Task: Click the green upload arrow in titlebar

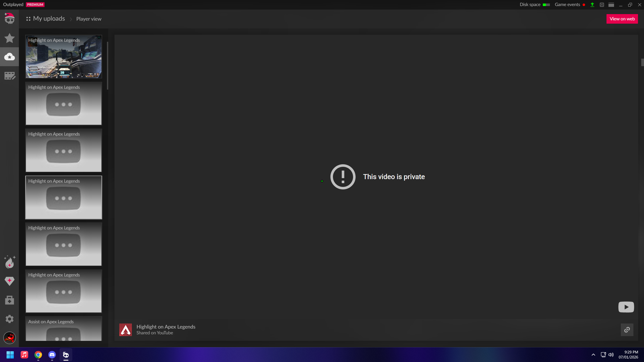Action: (592, 5)
